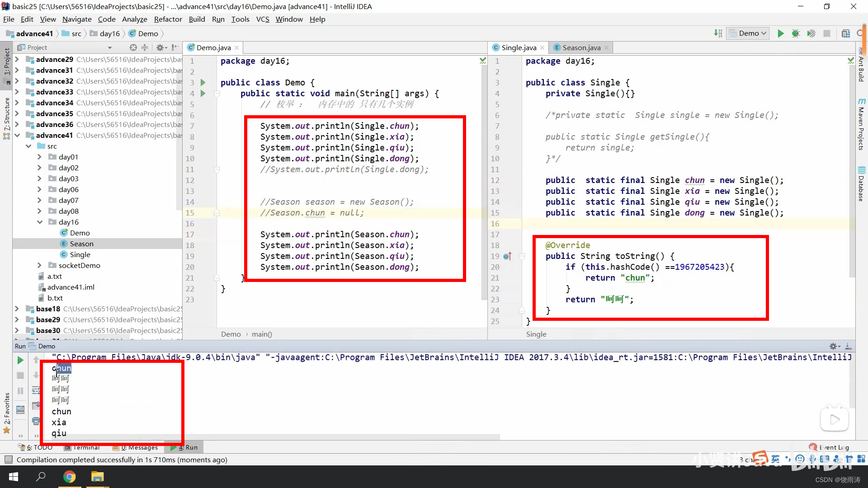Click the scroll from source target icon
This screenshot has width=868, height=488.
pyautogui.click(x=133, y=47)
